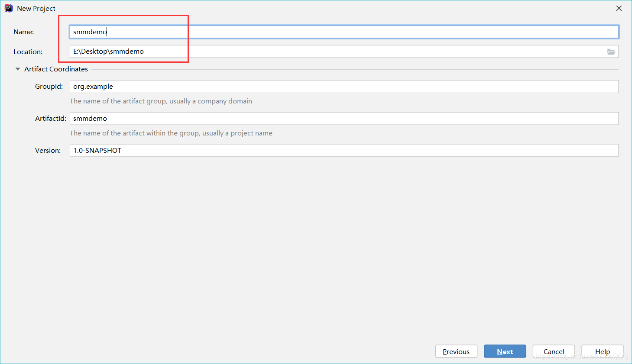Open Help for the dialog

pyautogui.click(x=603, y=351)
